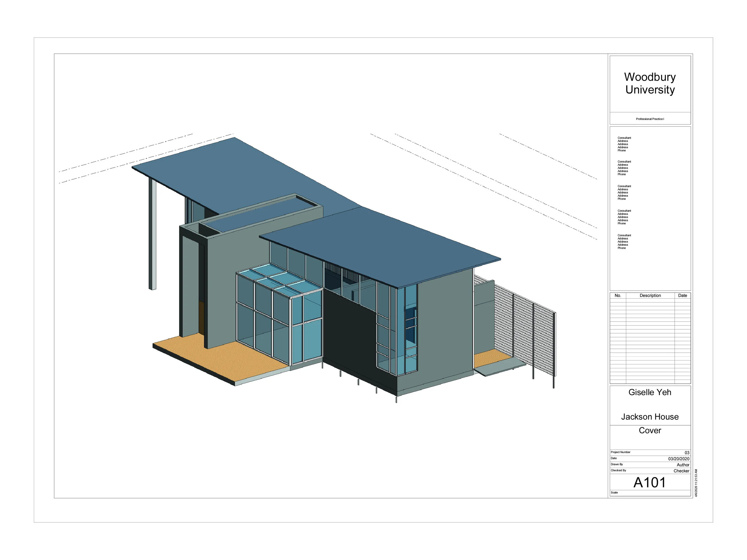
Task: Click the Giselle Yeh name text
Action: pos(649,392)
